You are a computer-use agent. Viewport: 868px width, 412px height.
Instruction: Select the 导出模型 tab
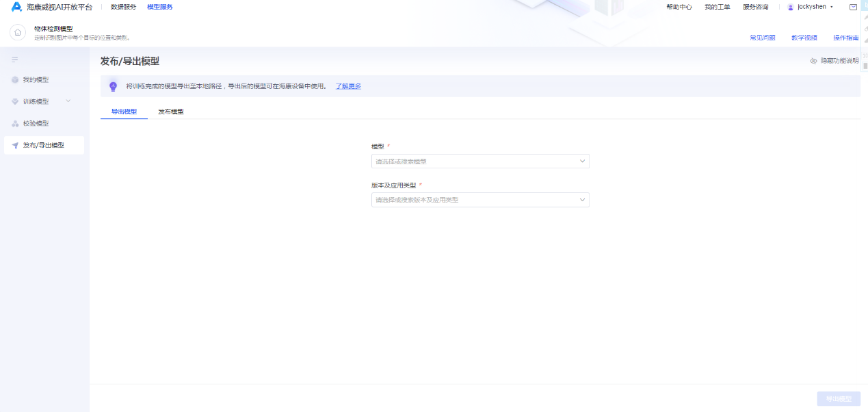point(124,112)
